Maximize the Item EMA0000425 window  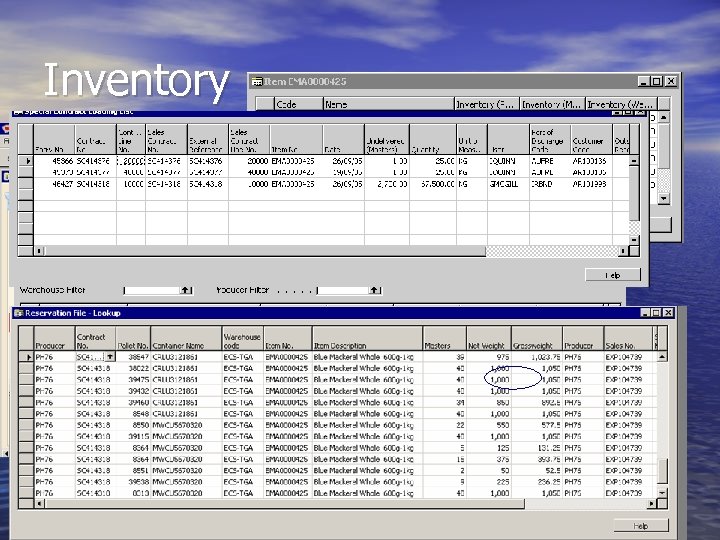pyautogui.click(x=657, y=82)
